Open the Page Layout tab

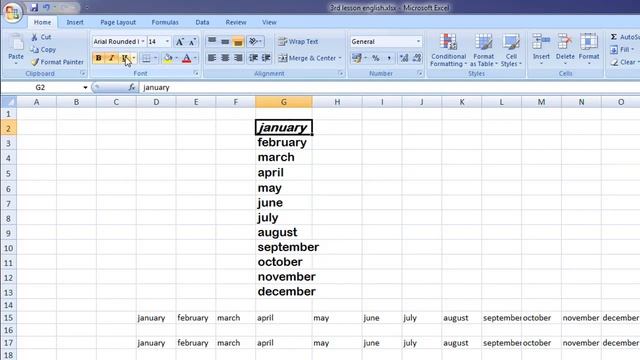click(118, 22)
